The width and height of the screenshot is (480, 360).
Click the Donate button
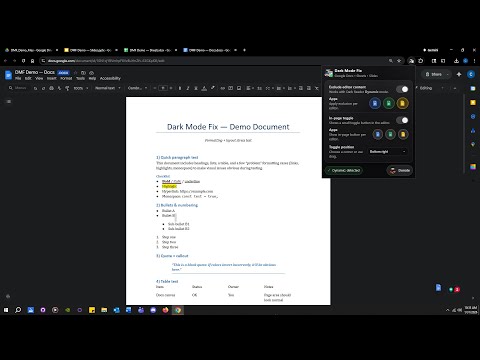pos(400,170)
